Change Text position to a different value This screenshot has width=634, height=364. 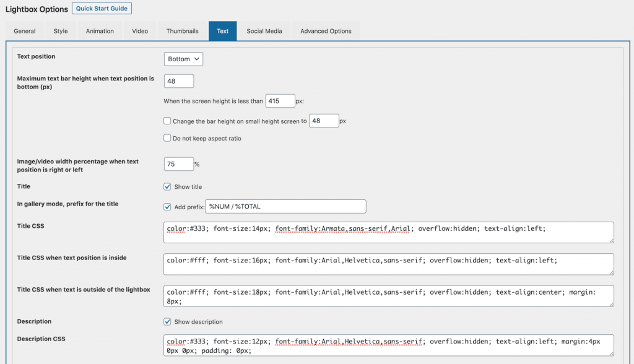click(x=183, y=58)
